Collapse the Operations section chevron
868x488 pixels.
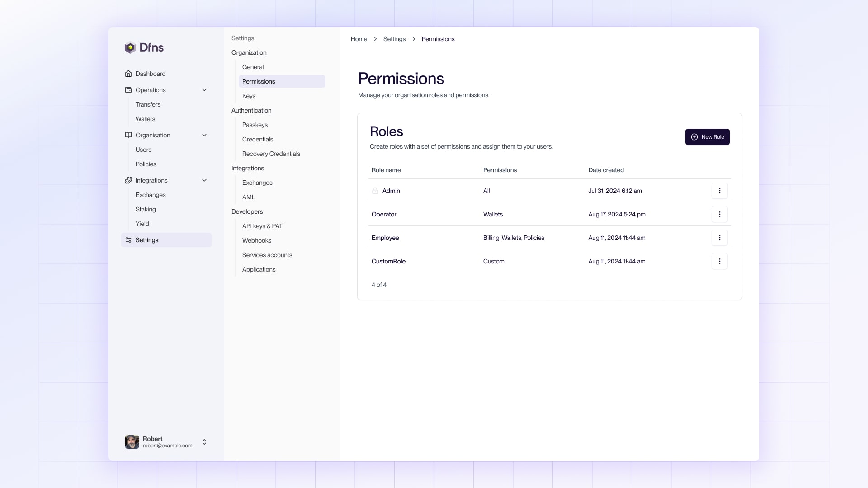(204, 90)
